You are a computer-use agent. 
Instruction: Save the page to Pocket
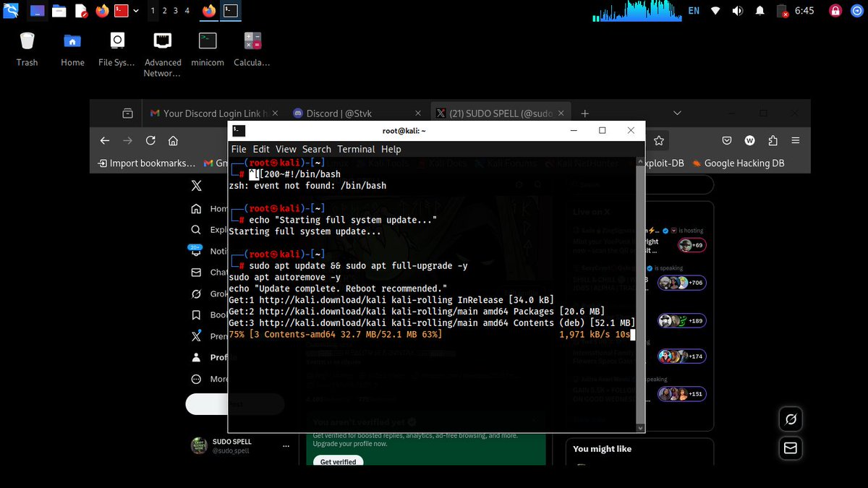[x=727, y=140]
